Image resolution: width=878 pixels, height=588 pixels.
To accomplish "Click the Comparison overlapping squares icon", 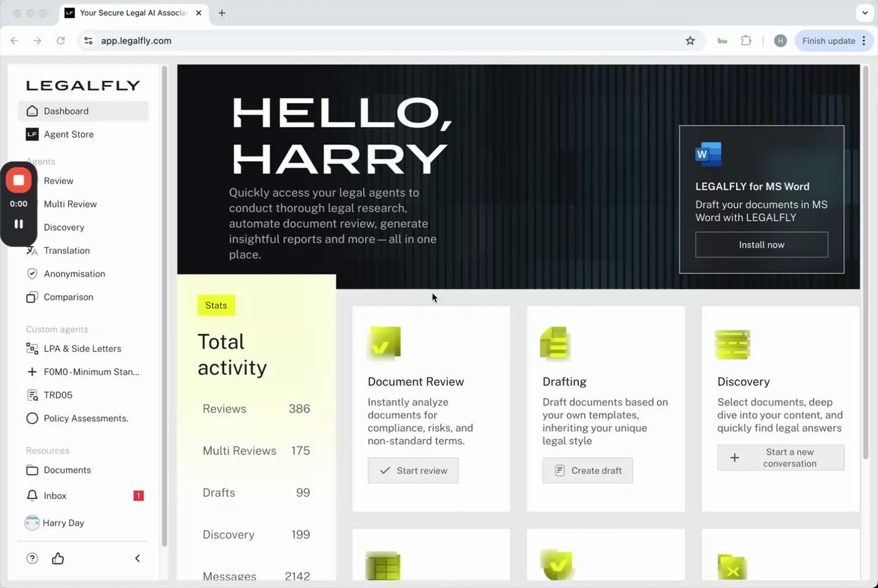I will click(32, 297).
